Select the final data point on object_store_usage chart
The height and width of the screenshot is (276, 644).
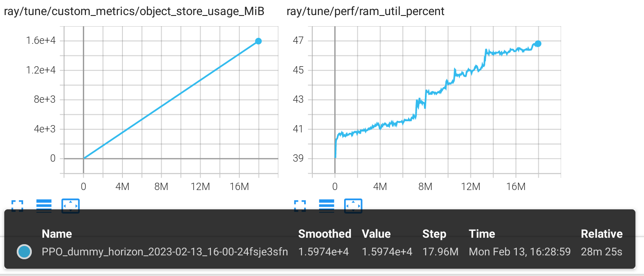pos(258,41)
